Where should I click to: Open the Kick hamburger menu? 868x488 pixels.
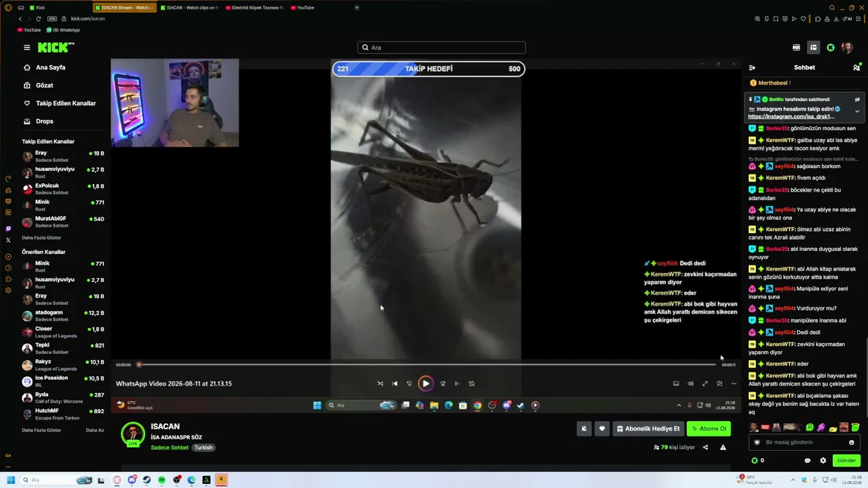tap(27, 47)
